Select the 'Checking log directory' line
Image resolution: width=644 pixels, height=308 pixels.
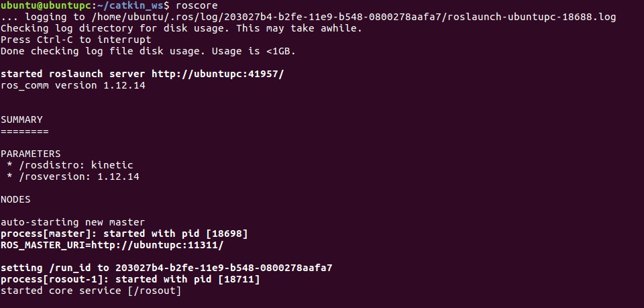[x=181, y=28]
